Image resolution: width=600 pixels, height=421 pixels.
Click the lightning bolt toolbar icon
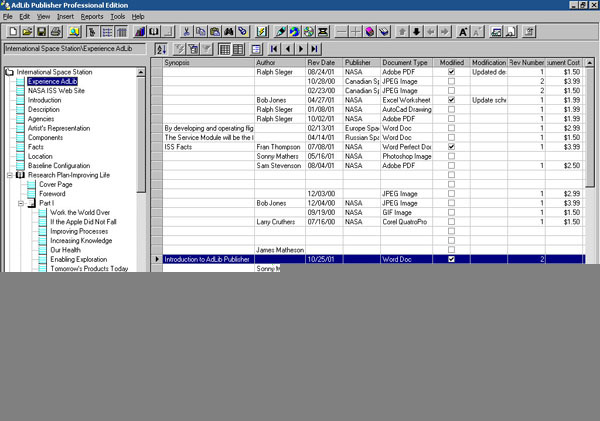coord(262,32)
